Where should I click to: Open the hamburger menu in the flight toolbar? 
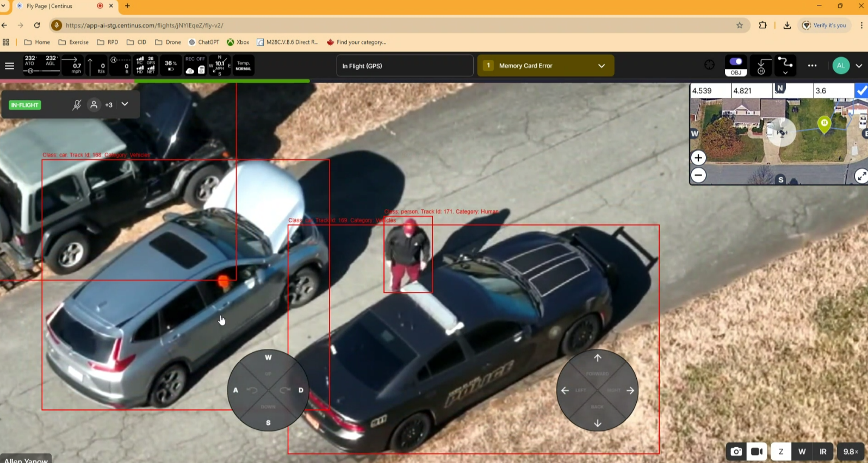(x=9, y=66)
